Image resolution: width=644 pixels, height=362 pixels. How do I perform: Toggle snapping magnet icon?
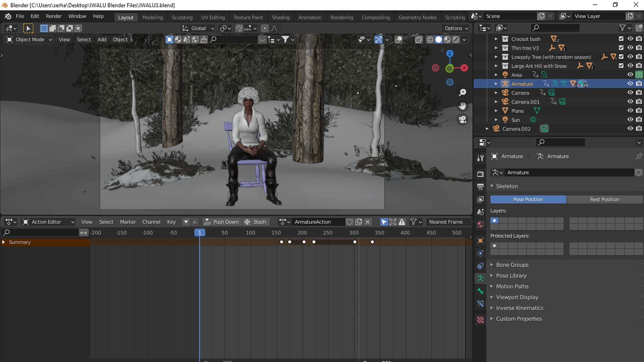[x=239, y=28]
